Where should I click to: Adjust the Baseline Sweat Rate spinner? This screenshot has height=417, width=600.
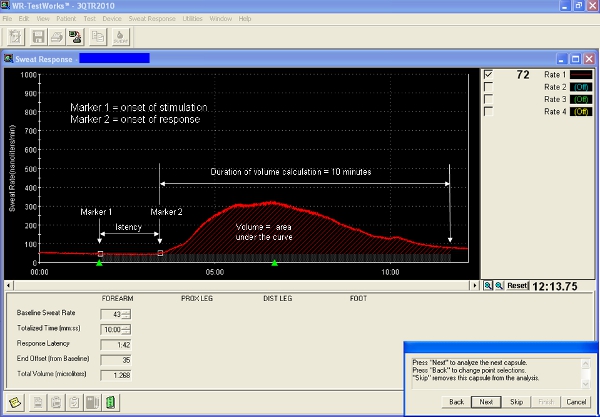click(127, 316)
